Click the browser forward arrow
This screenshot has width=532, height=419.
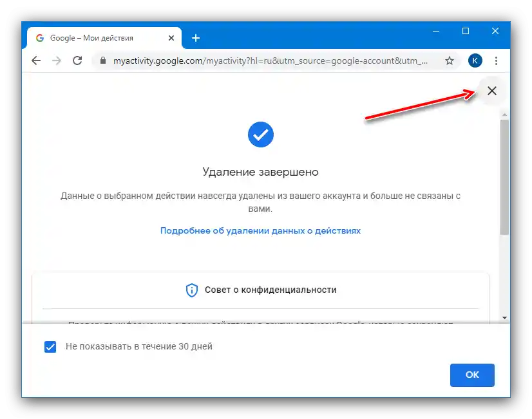pyautogui.click(x=57, y=61)
